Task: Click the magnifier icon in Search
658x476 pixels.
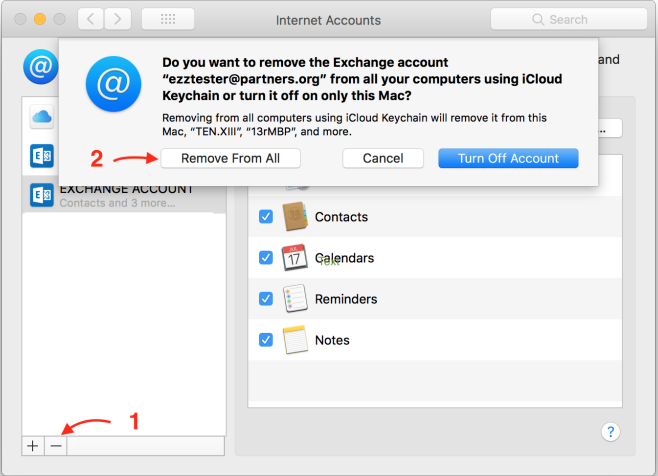Action: pyautogui.click(x=538, y=19)
